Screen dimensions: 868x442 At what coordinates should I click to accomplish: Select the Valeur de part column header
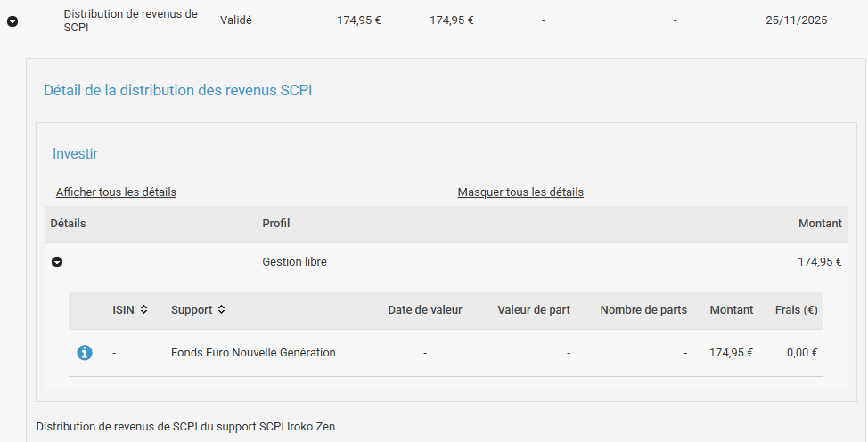coord(534,310)
